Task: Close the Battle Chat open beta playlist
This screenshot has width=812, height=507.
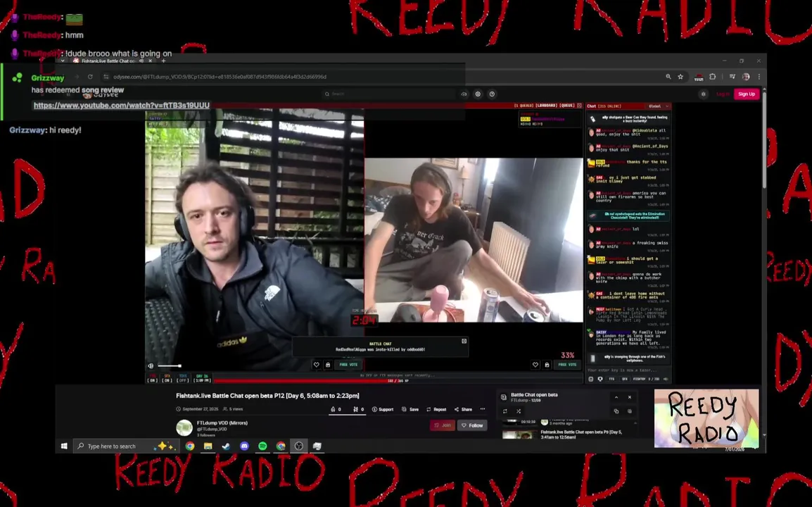Action: [630, 397]
